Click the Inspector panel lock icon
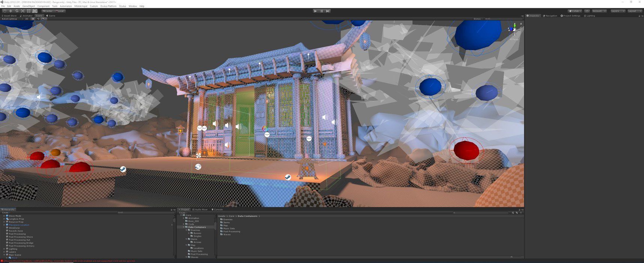This screenshot has width=644, height=263. pyautogui.click(x=639, y=16)
